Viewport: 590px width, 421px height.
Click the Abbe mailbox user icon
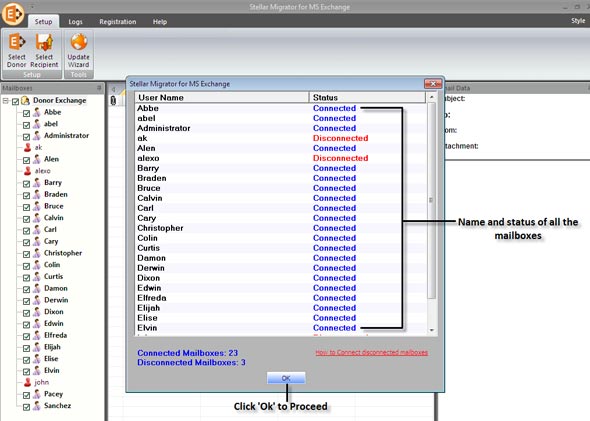click(37, 112)
